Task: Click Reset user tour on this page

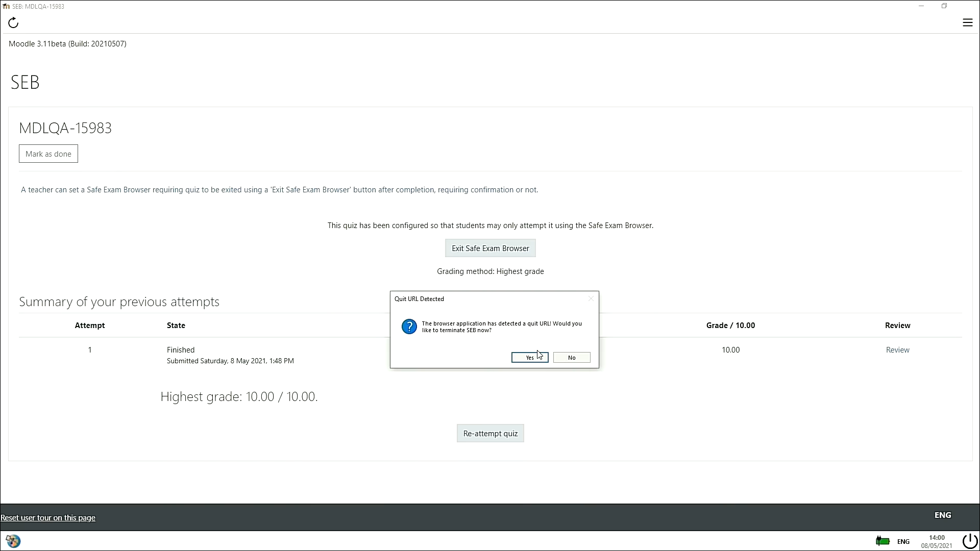Action: point(48,518)
